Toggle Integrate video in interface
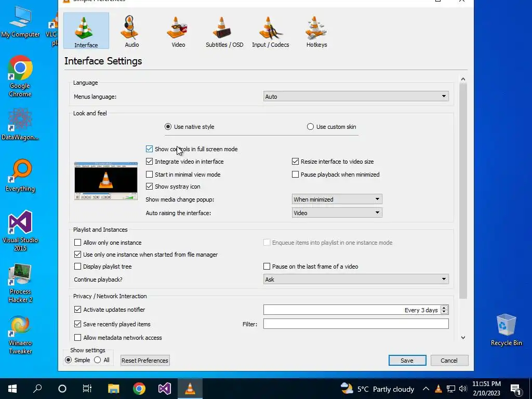The image size is (532, 399). point(149,162)
